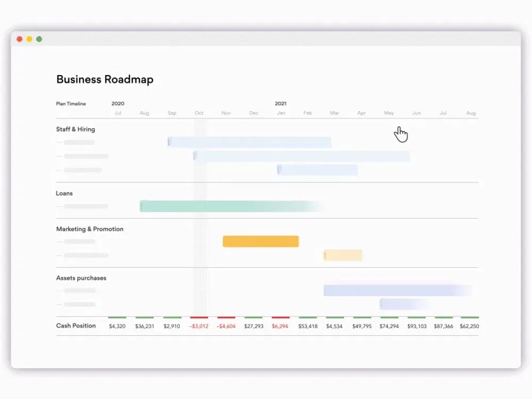
Task: Click the Feb month column header
Action: 307,113
